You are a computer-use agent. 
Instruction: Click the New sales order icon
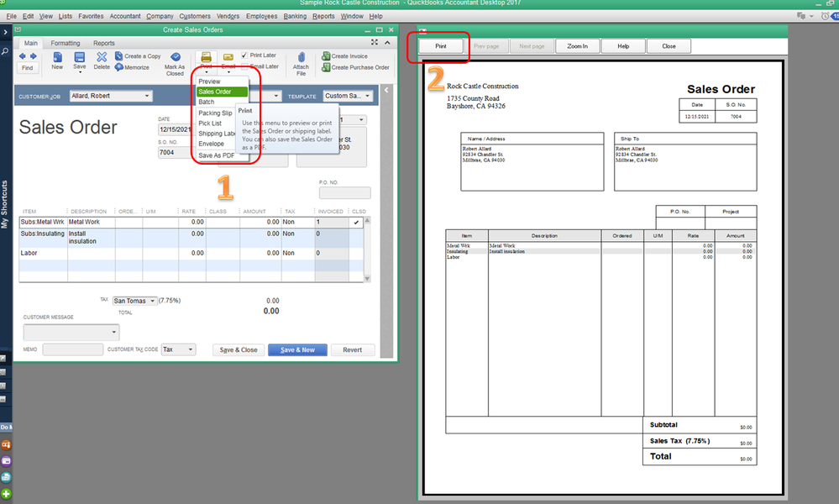point(57,57)
